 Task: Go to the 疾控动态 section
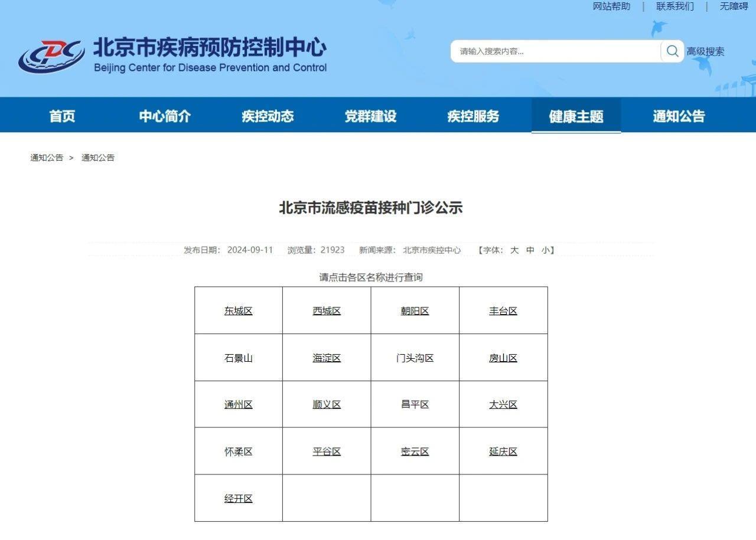(268, 116)
